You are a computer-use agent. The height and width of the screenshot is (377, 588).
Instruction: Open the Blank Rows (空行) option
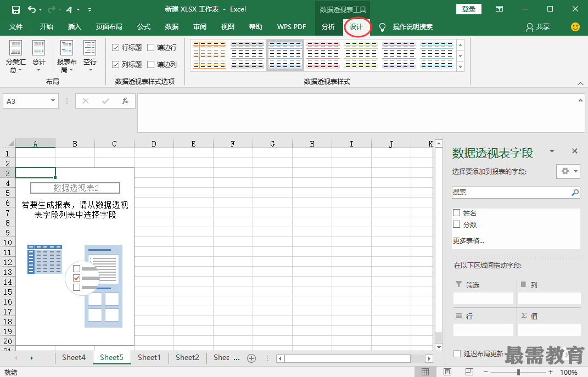(x=90, y=56)
